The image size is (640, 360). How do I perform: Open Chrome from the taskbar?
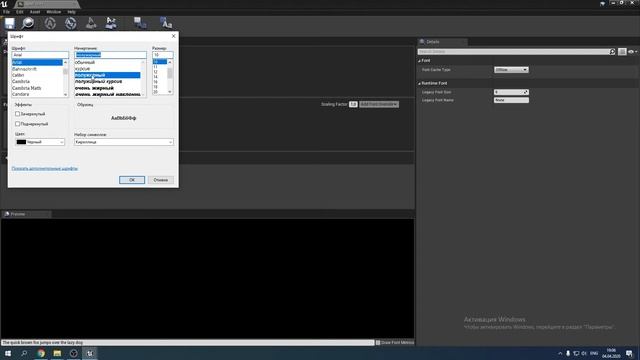point(41,353)
